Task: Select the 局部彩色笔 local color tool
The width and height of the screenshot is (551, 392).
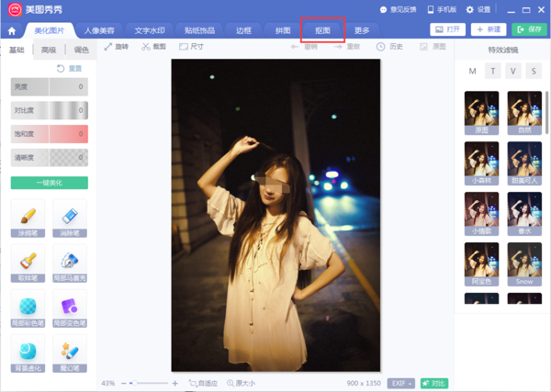Action: [28, 308]
